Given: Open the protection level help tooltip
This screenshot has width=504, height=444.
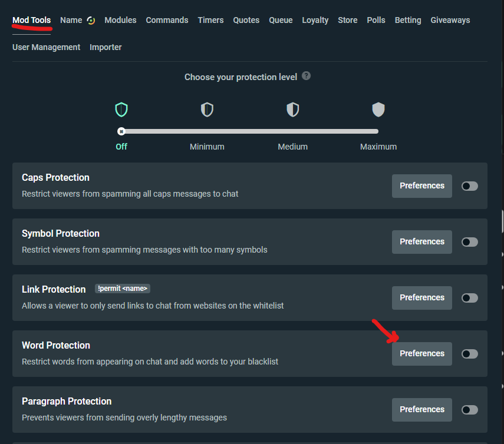Looking at the screenshot, I should pos(306,76).
